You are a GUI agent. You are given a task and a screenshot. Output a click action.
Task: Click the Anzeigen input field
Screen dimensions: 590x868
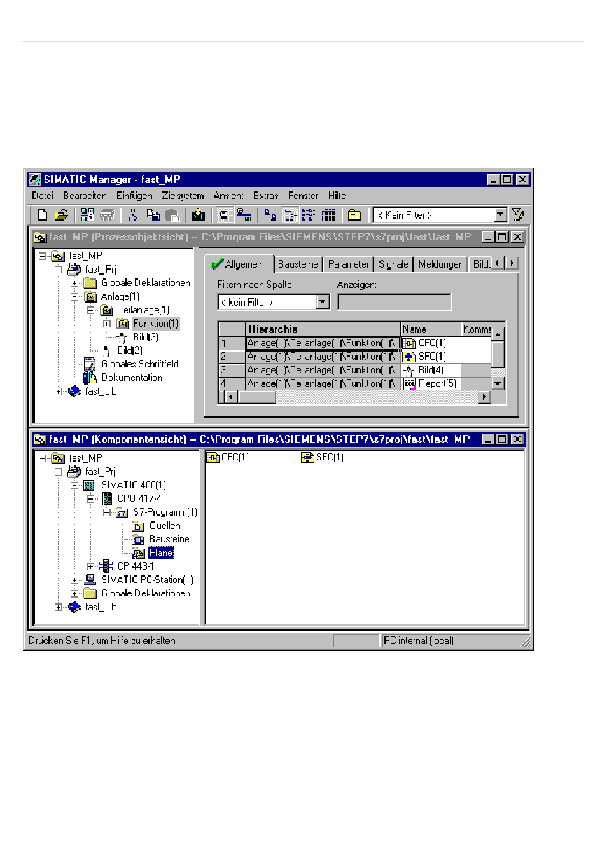tap(394, 302)
